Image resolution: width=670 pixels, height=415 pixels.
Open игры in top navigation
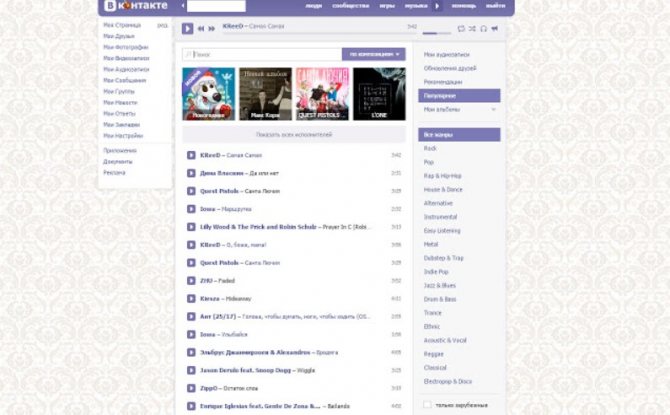387,6
